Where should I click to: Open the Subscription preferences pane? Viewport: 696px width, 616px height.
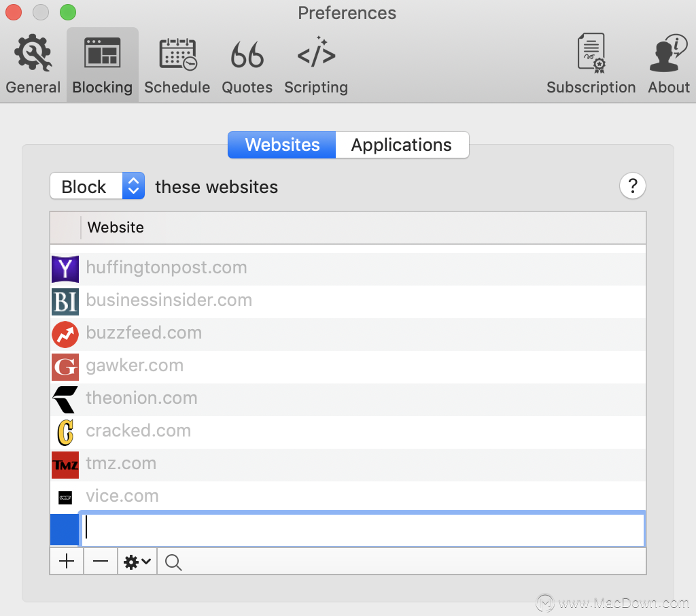tap(591, 65)
